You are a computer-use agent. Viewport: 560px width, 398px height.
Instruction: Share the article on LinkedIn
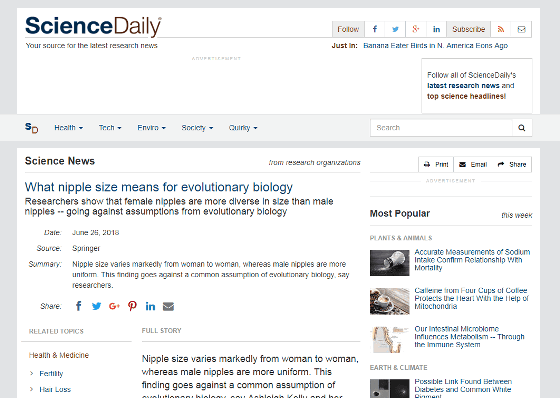(x=150, y=306)
